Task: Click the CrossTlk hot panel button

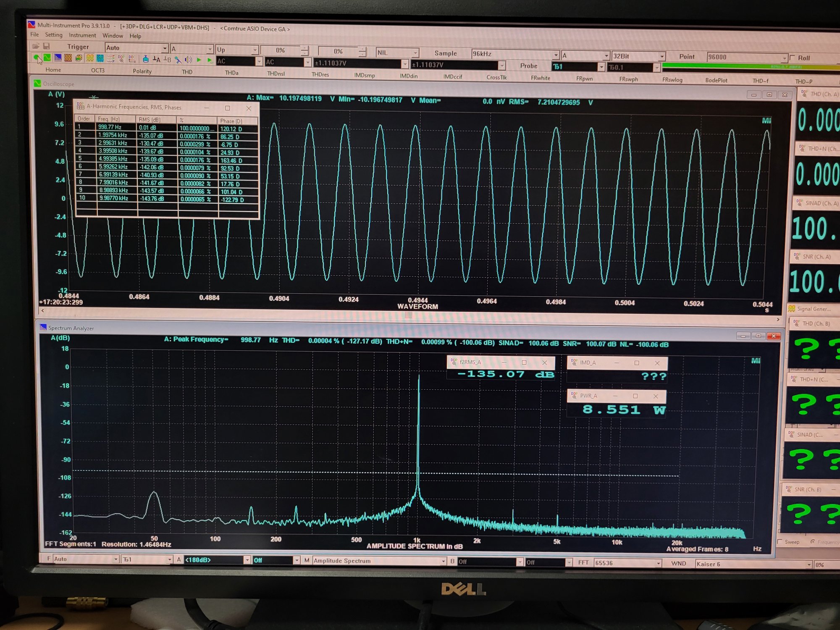Action: (x=496, y=77)
